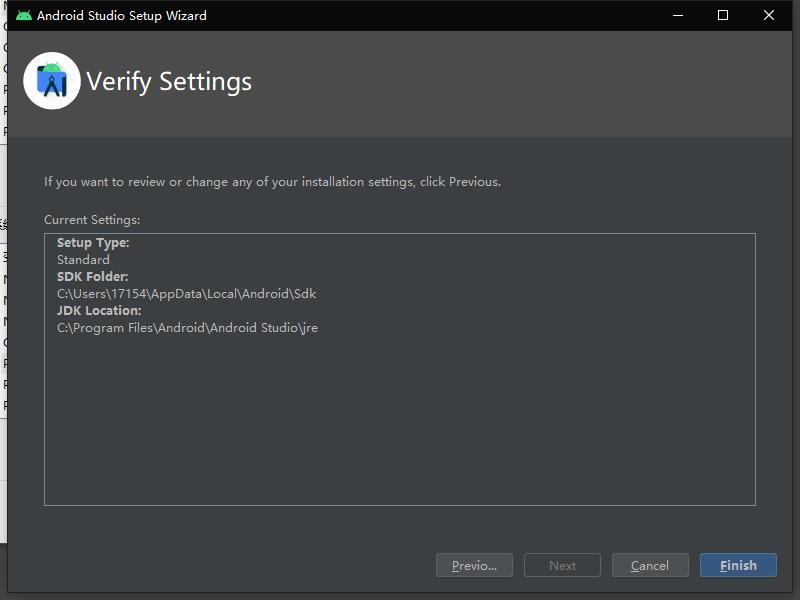Click the 'SDK Folder:' label
Viewport: 800px width, 600px height.
(92, 277)
